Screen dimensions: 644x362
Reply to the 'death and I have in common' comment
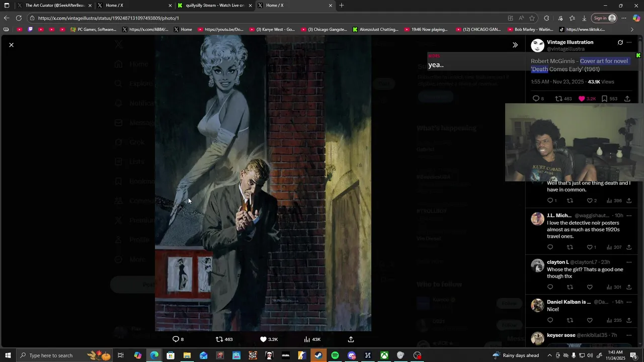point(550,201)
